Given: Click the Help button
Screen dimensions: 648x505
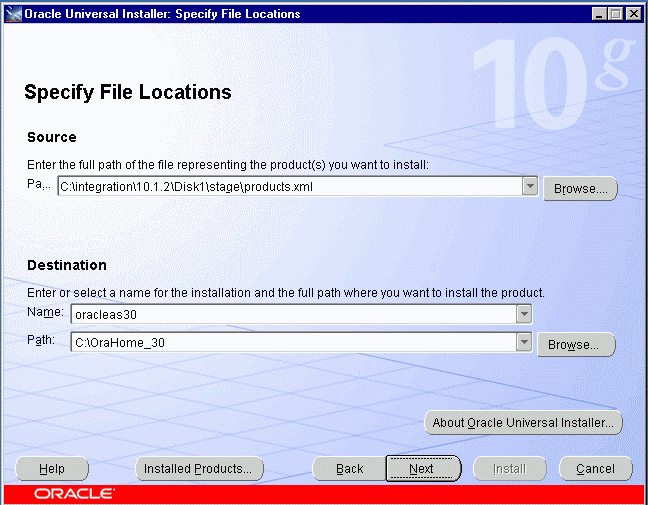Looking at the screenshot, I should coord(52,469).
